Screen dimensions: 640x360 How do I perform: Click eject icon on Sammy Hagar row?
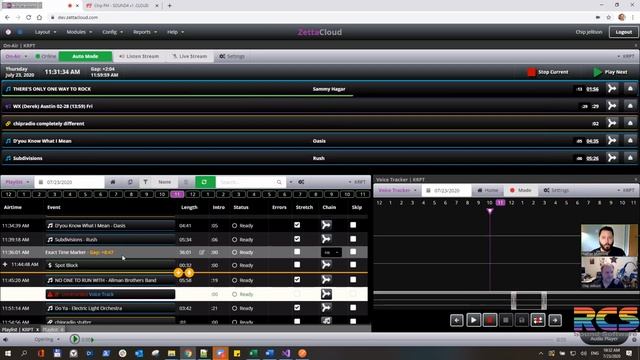point(630,89)
